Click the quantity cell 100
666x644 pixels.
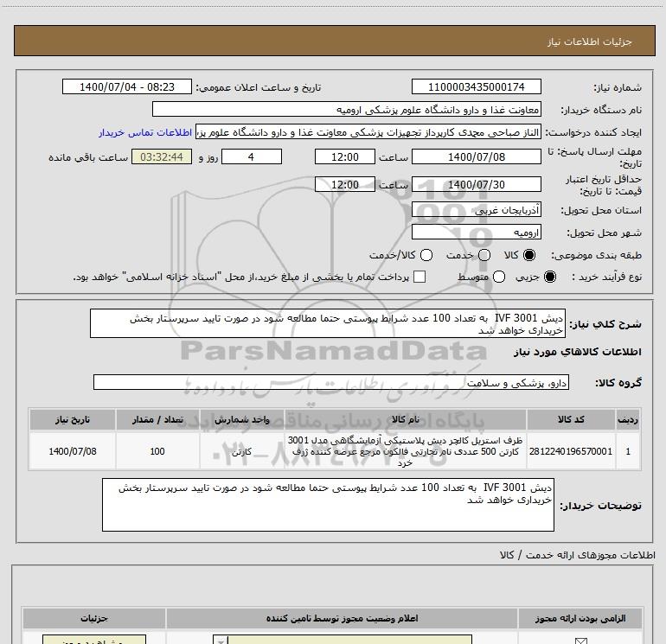point(157,451)
